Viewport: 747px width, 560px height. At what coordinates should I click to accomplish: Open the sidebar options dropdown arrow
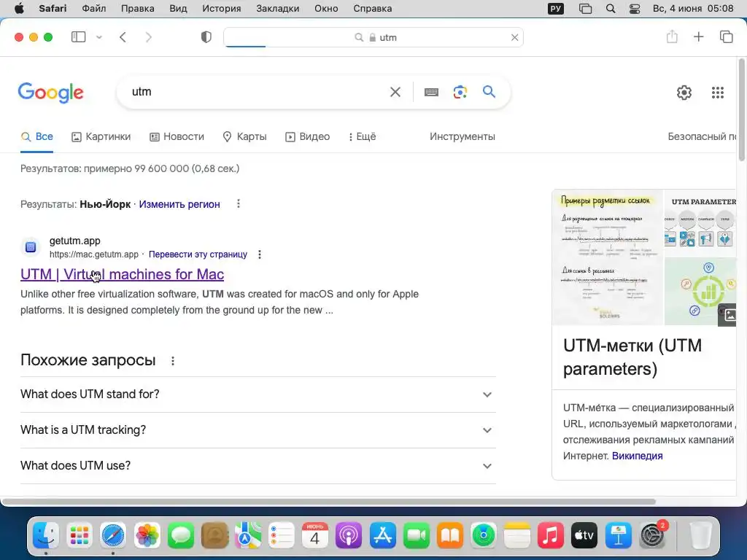click(99, 37)
